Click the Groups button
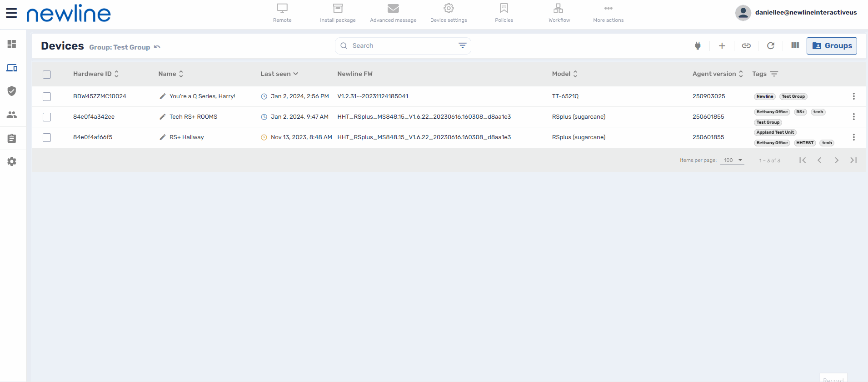868x382 pixels. (x=832, y=46)
